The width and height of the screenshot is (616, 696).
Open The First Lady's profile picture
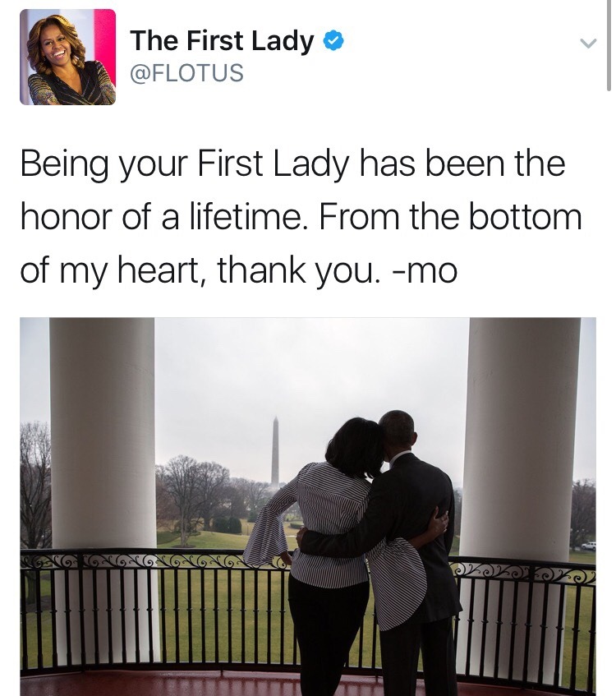tap(68, 57)
